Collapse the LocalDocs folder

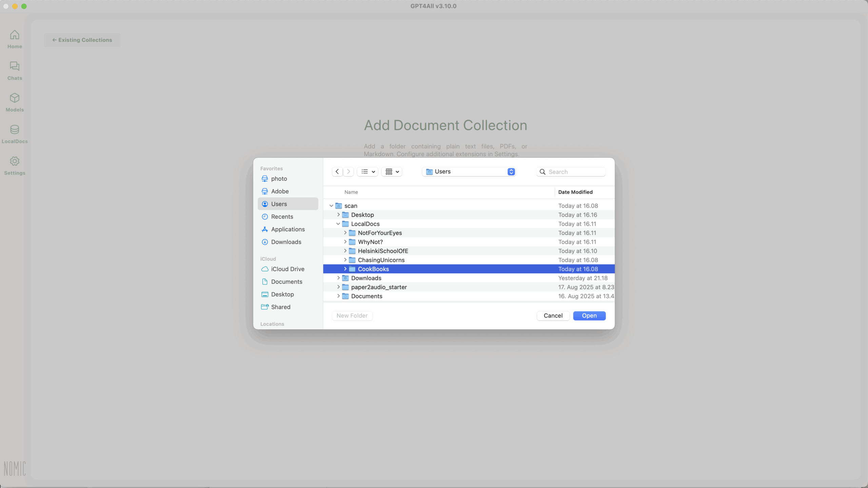pyautogui.click(x=338, y=224)
